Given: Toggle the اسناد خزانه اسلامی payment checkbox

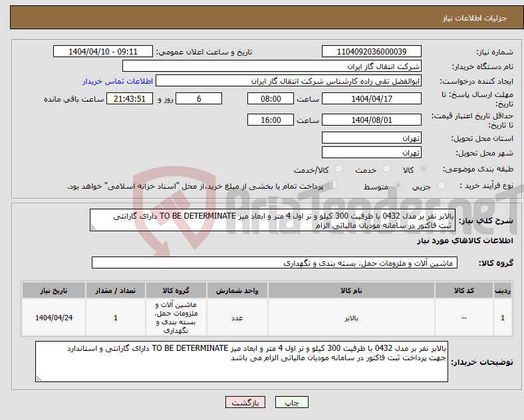Looking at the screenshot, I should tap(332, 185).
